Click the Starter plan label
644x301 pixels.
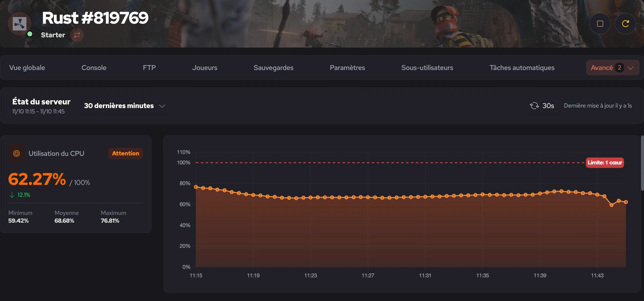[x=53, y=35]
